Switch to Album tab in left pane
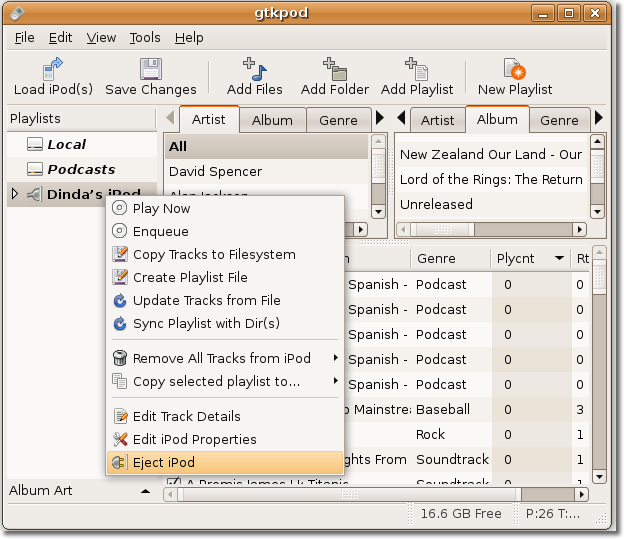 coord(272,120)
